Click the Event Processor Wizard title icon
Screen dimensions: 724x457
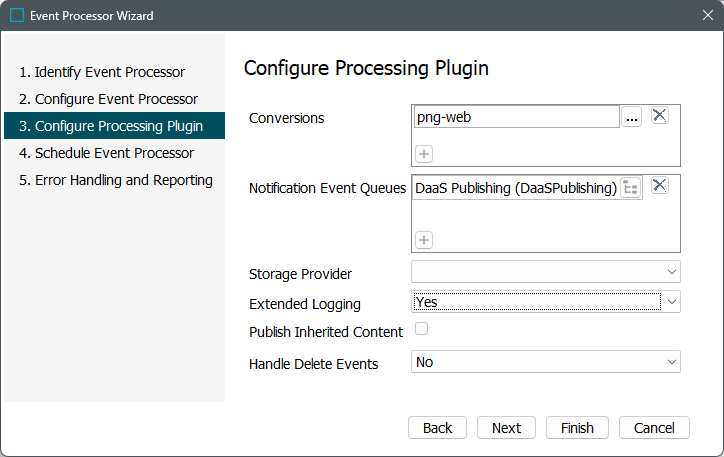pyautogui.click(x=17, y=16)
